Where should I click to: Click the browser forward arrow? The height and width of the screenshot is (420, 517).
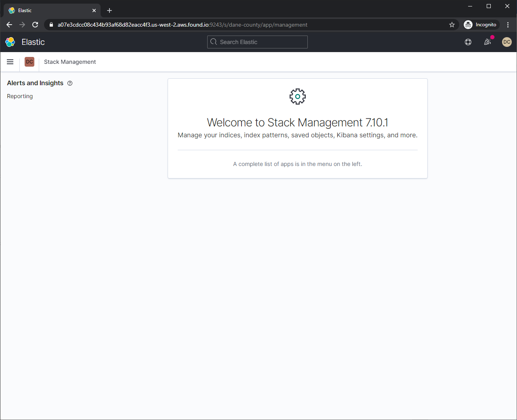22,25
